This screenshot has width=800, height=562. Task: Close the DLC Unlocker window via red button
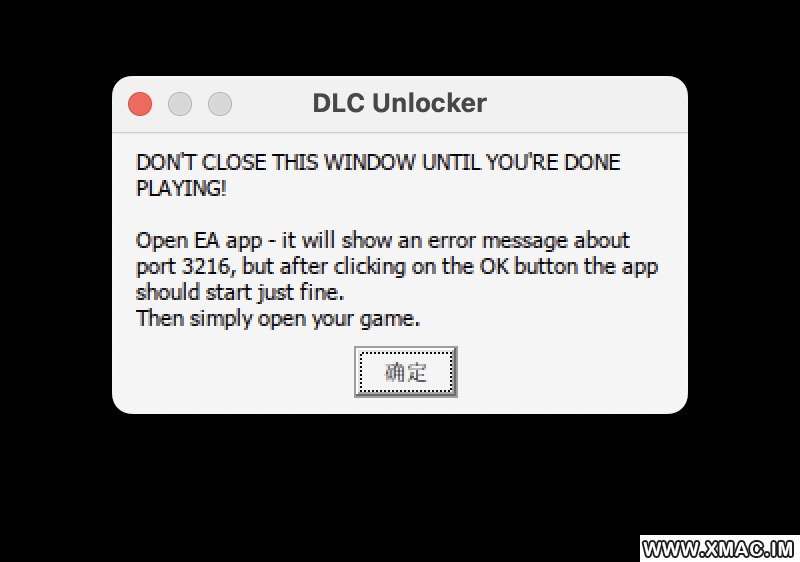point(140,104)
